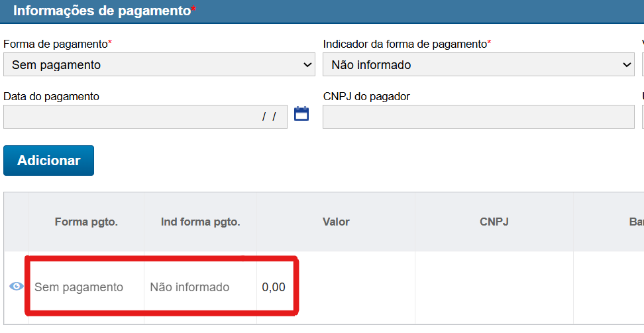Click the 0,00 value cell
This screenshot has height=333, width=644.
point(274,287)
